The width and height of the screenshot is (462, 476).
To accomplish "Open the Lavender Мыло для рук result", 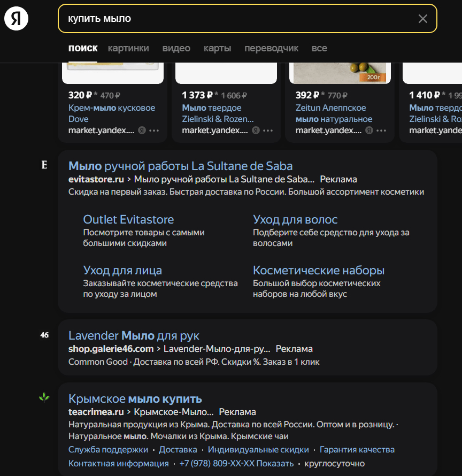I will (134, 335).
